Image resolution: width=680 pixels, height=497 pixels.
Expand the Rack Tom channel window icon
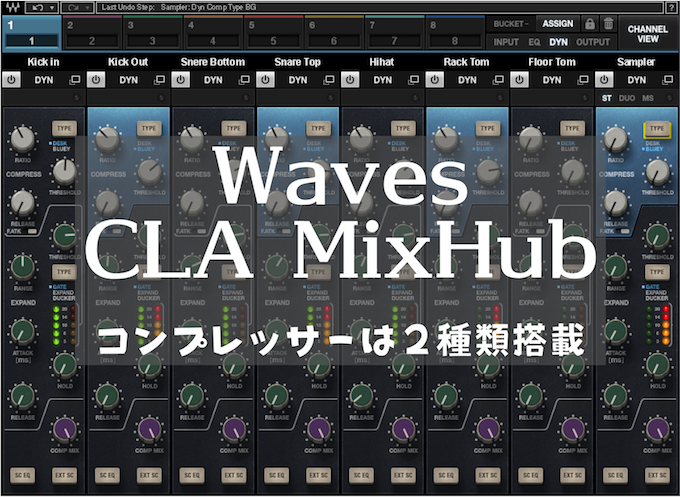pos(498,80)
